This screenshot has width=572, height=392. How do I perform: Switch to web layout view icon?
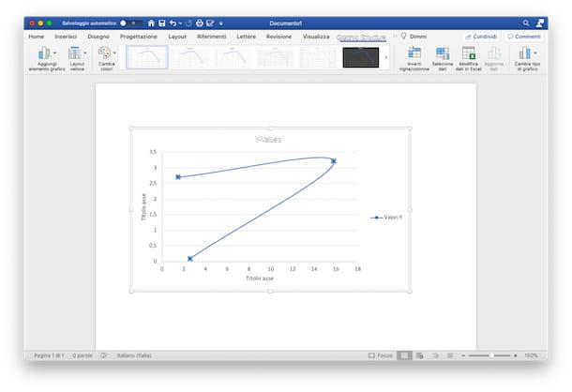pyautogui.click(x=420, y=355)
